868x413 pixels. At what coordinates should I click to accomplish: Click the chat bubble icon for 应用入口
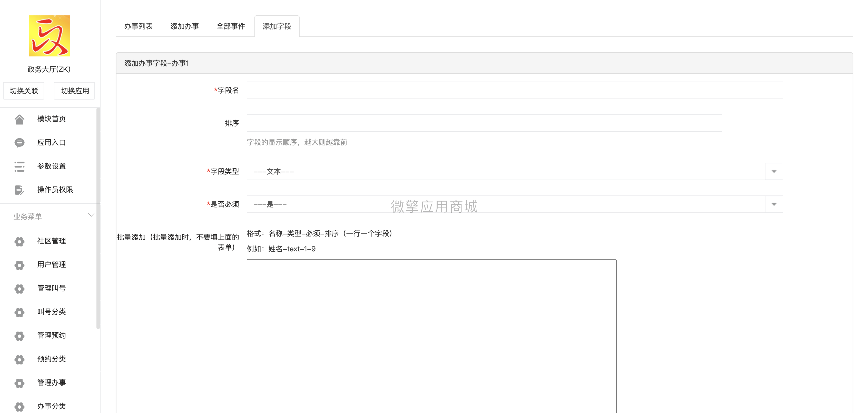[x=19, y=143]
